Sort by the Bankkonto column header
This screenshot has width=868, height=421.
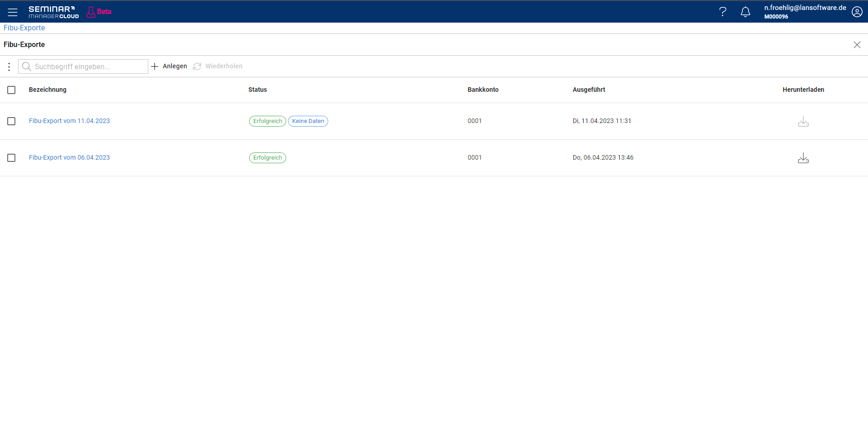click(483, 90)
